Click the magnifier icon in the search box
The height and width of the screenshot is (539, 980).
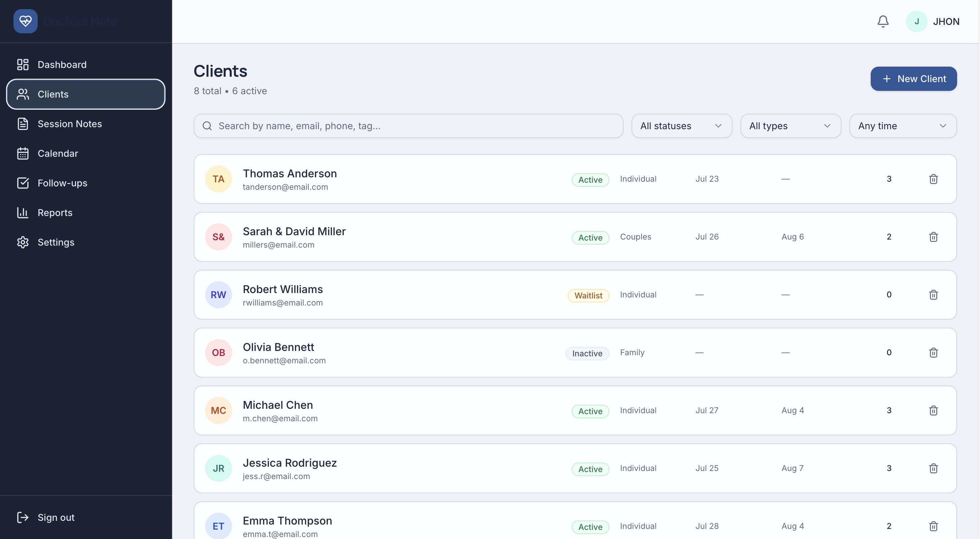[x=207, y=126]
